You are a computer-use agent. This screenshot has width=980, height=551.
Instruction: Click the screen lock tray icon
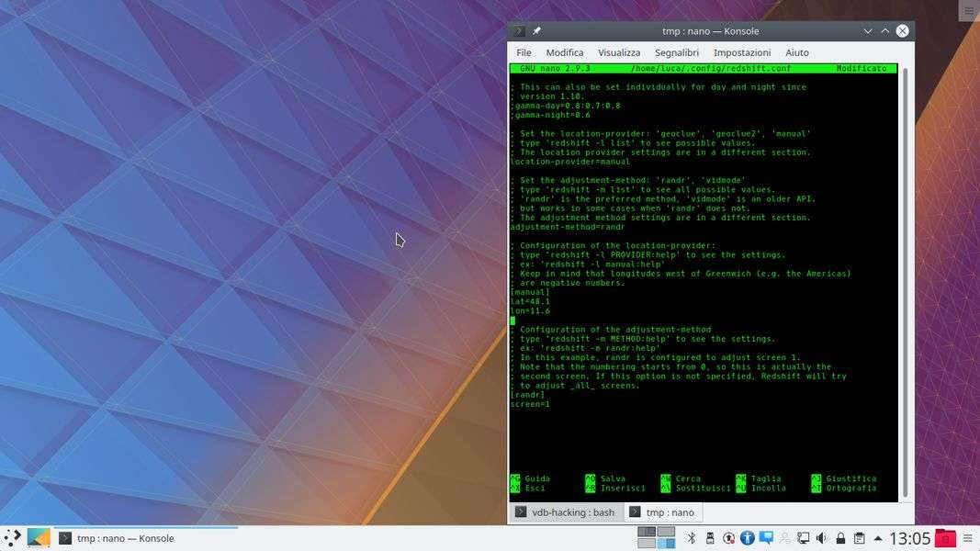tap(840, 538)
